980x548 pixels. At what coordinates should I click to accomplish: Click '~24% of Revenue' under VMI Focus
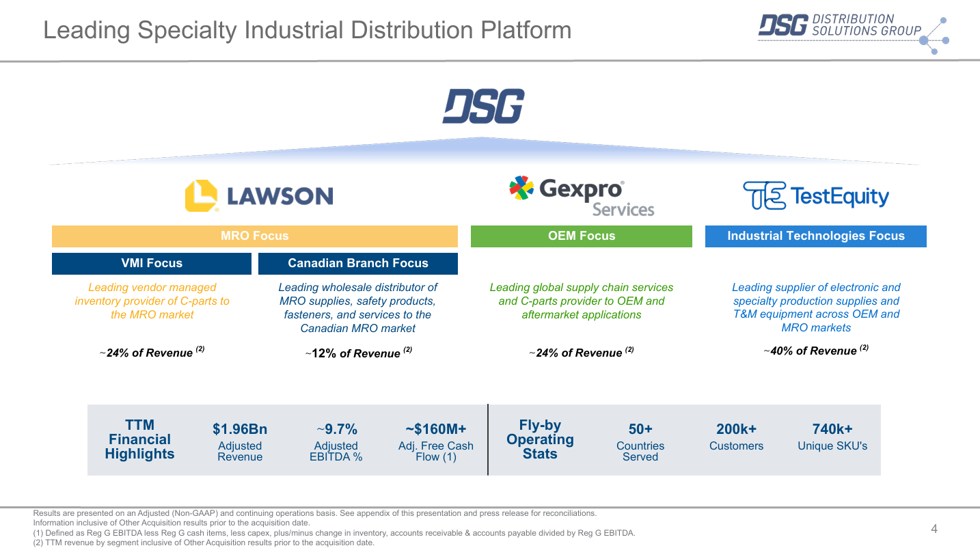152,352
